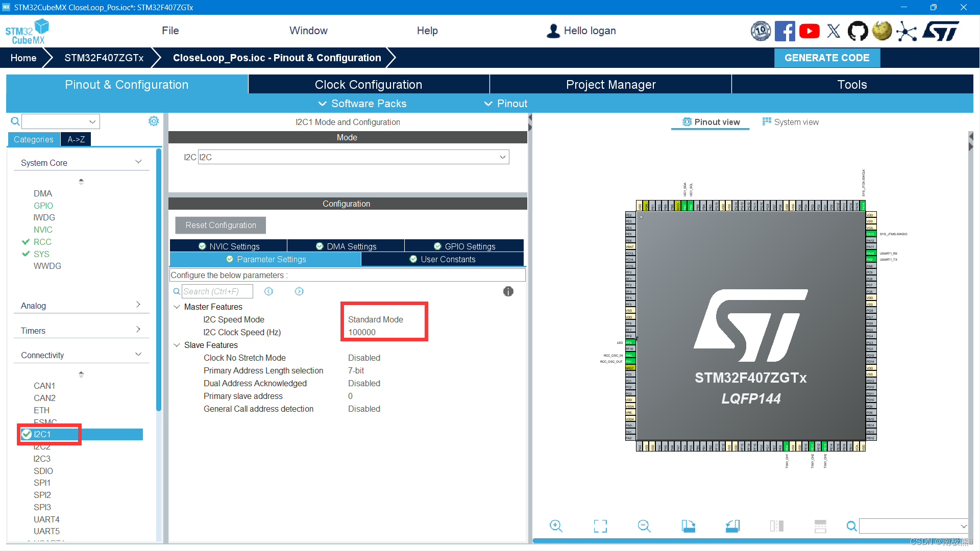Image resolution: width=980 pixels, height=551 pixels.
Task: Toggle the horizontal split view icon
Action: coord(820,526)
